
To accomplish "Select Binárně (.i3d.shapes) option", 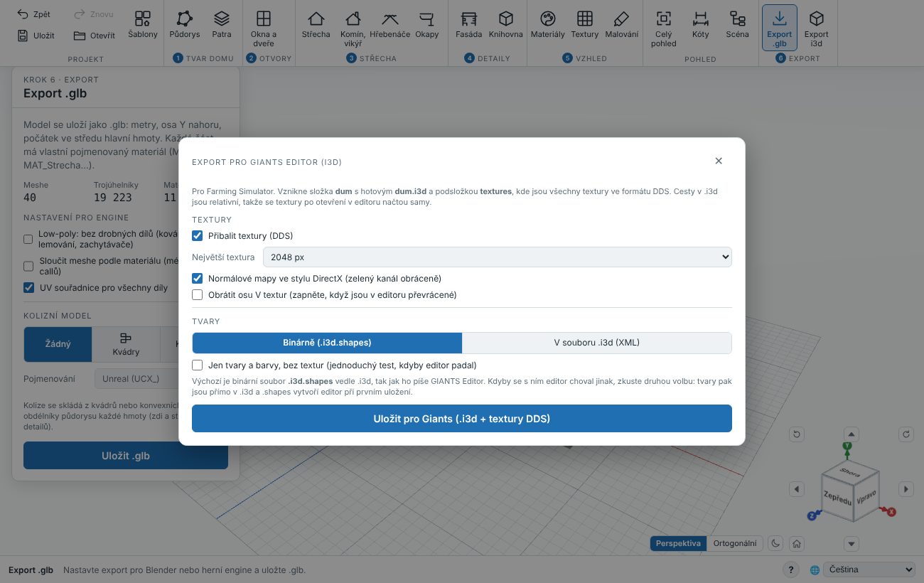I will 327,343.
